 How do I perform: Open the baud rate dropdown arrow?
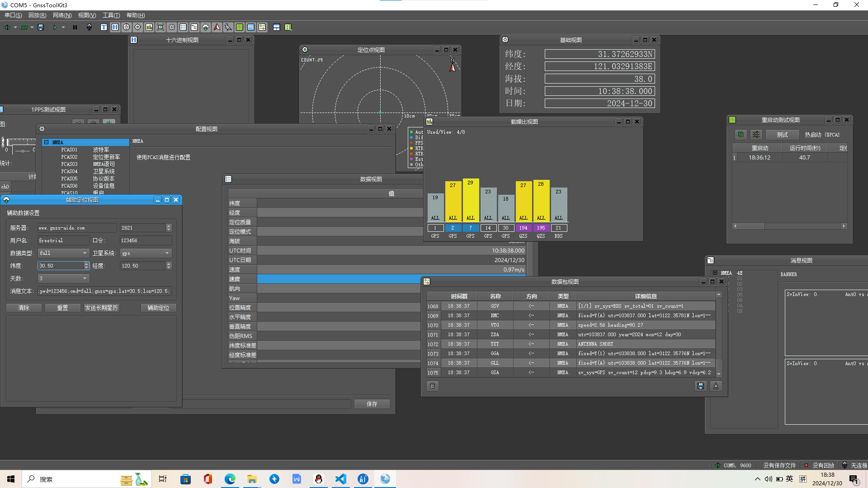coord(32,27)
